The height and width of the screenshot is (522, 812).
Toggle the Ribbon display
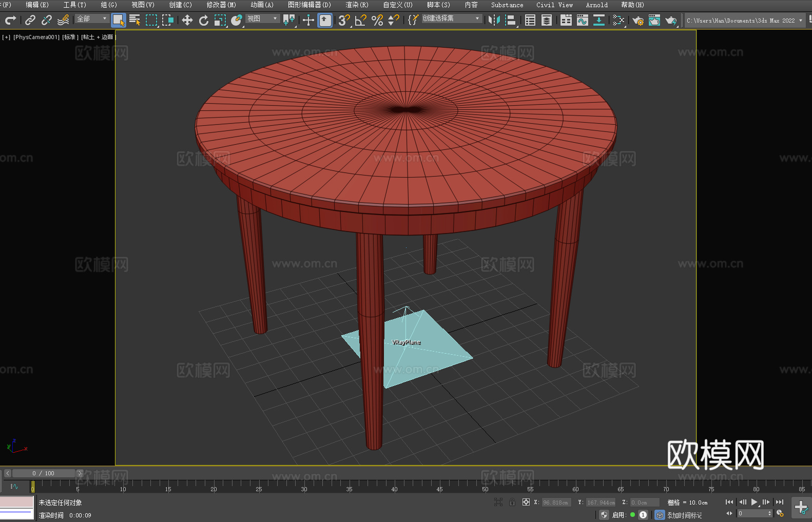point(566,20)
